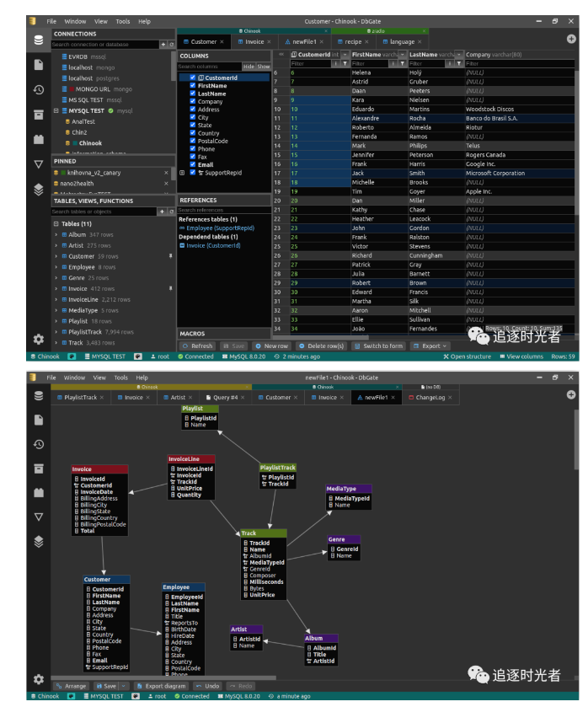Viewport: 588px width, 707px height.
Task: Click Arrange button in diagram toolbar
Action: (x=71, y=686)
